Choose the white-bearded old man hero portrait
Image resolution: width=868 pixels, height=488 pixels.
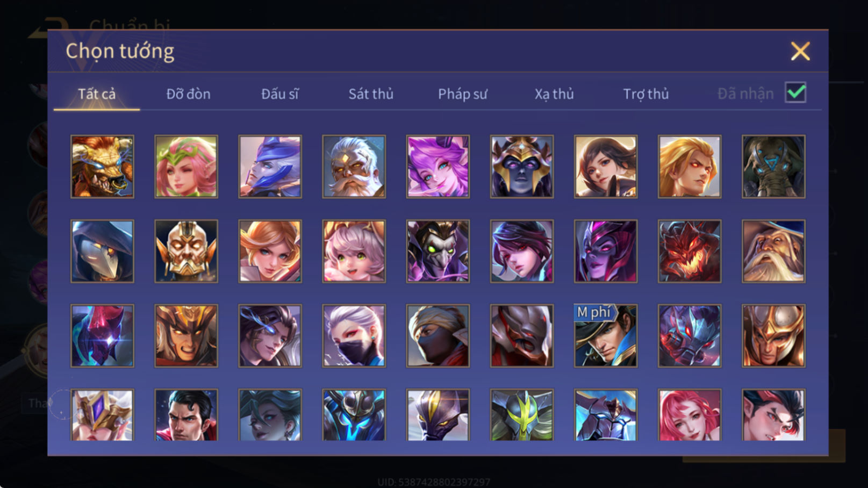click(x=354, y=167)
